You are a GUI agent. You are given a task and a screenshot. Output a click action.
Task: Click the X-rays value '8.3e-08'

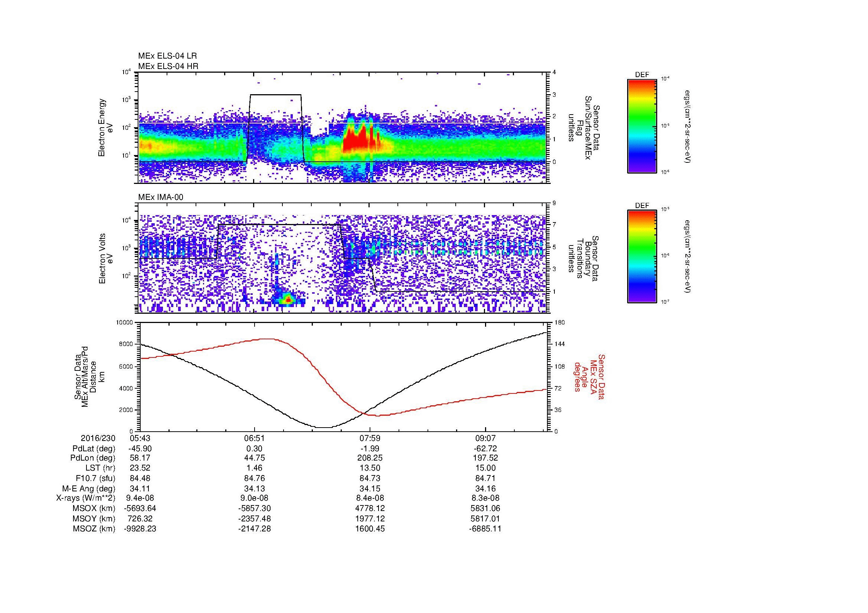(x=485, y=498)
